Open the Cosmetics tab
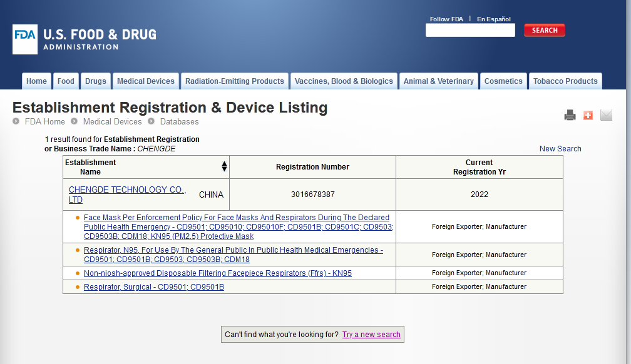Screen dimensions: 631x364 503,81
